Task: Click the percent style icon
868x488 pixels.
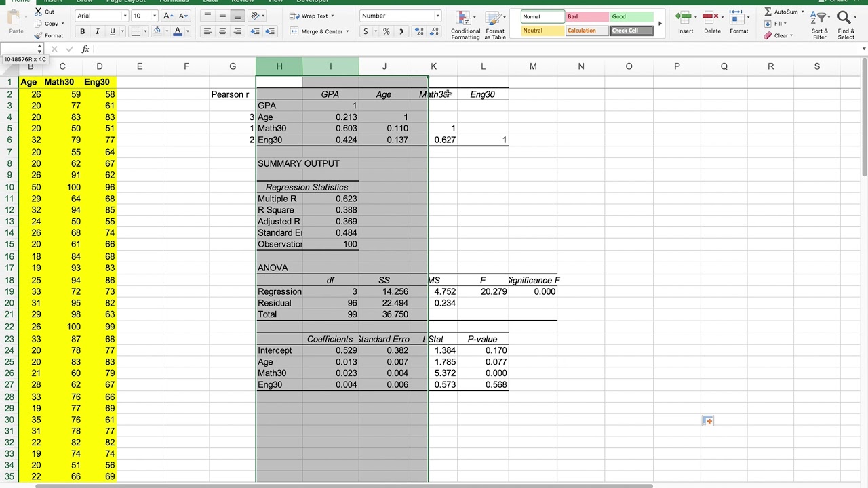Action: [x=386, y=31]
